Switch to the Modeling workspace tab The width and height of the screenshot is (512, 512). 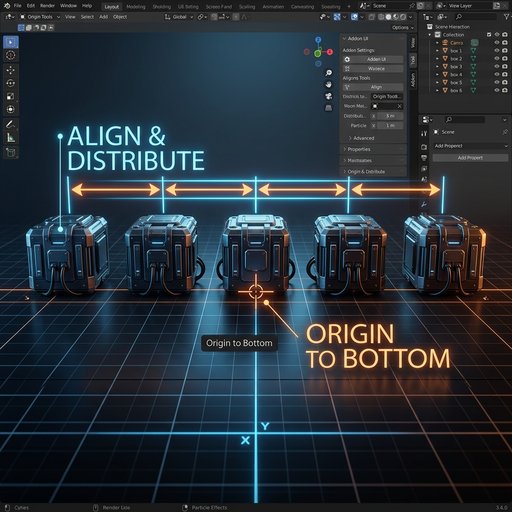136,7
